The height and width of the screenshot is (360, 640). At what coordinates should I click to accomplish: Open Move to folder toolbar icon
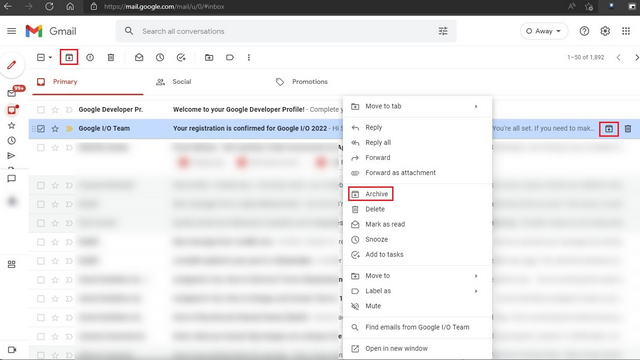tap(209, 58)
